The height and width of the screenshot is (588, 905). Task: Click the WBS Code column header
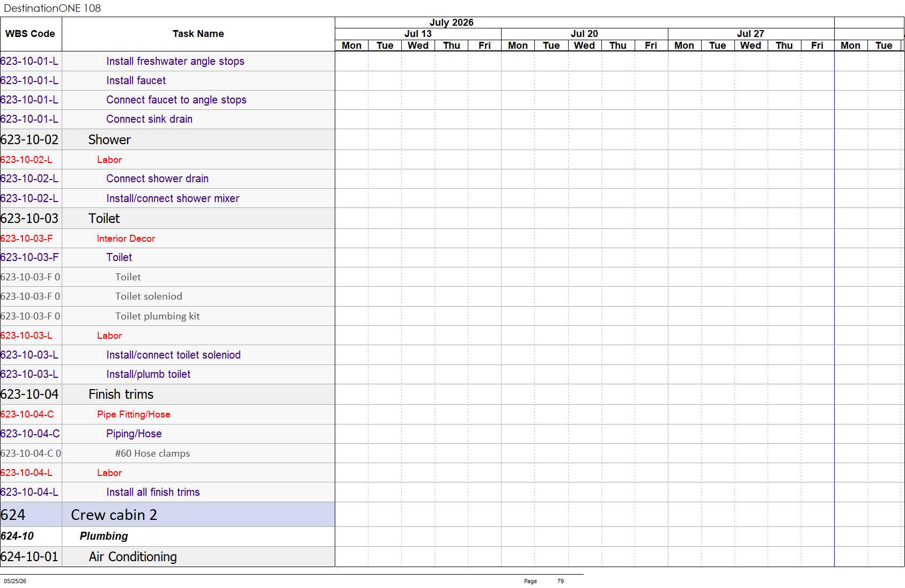(30, 34)
